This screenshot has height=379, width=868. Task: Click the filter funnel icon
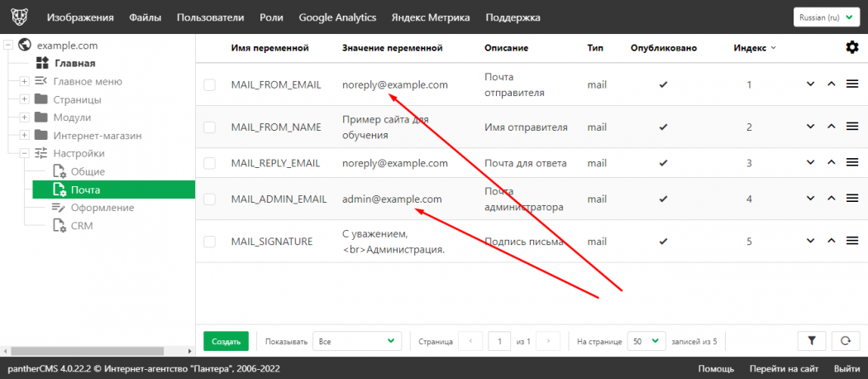click(x=811, y=341)
